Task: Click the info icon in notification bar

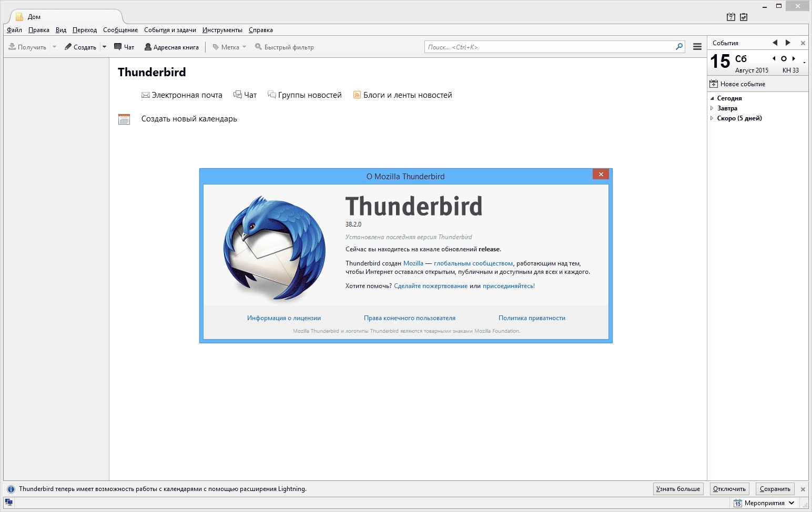Action: point(11,489)
